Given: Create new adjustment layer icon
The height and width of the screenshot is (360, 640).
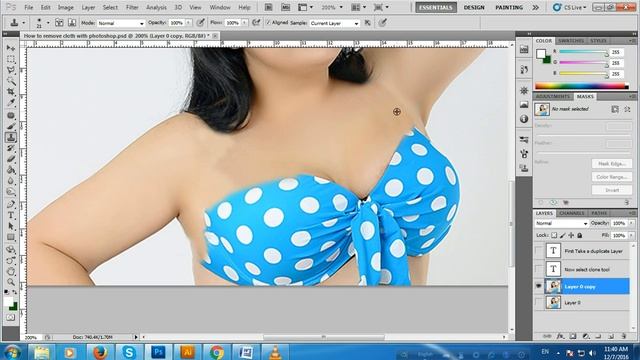Looking at the screenshot, I should pos(586,336).
